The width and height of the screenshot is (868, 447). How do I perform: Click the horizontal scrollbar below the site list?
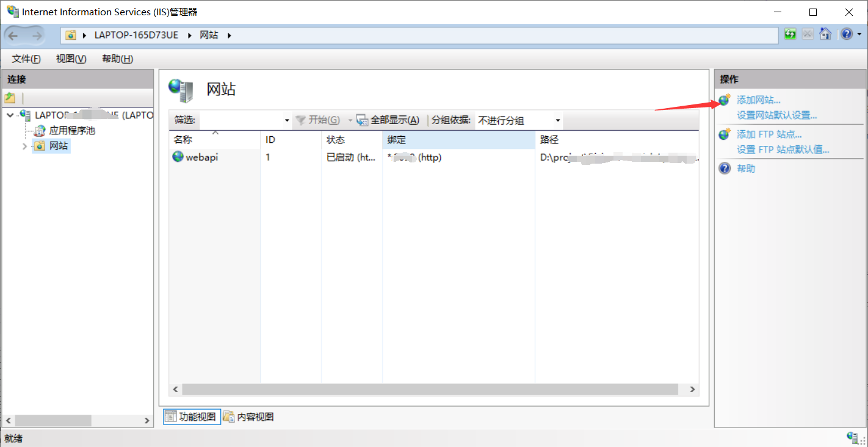point(427,389)
